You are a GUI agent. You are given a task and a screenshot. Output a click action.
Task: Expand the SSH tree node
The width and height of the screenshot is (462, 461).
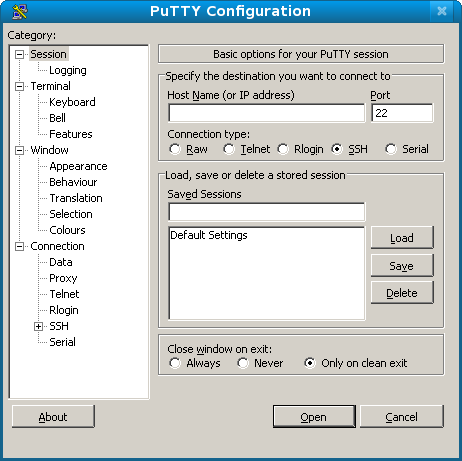39,326
